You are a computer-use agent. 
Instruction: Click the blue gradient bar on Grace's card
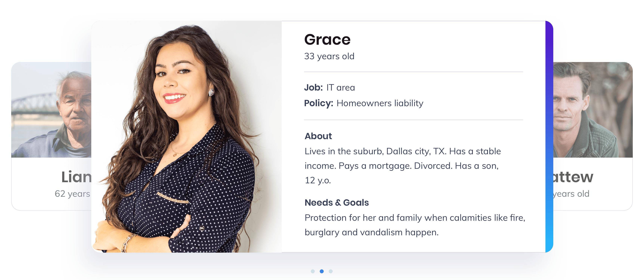tap(549, 137)
